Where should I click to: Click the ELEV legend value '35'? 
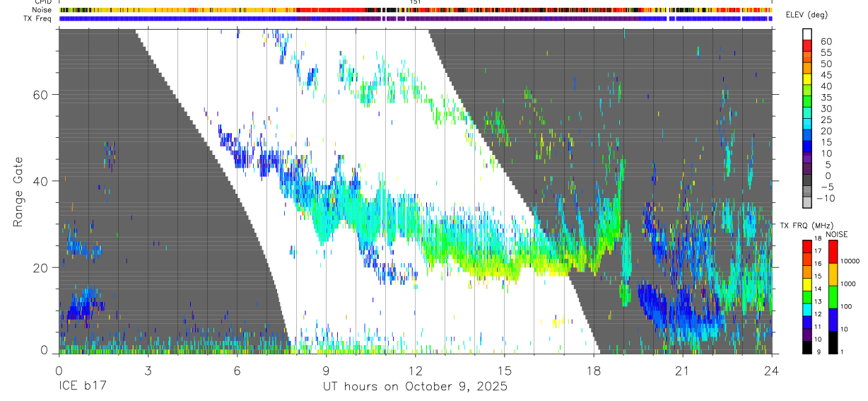pos(826,97)
